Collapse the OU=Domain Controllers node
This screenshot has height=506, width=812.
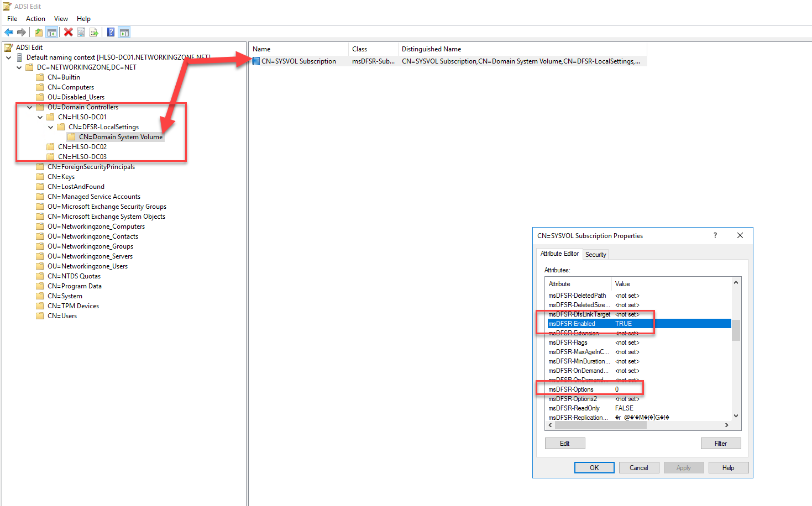29,107
